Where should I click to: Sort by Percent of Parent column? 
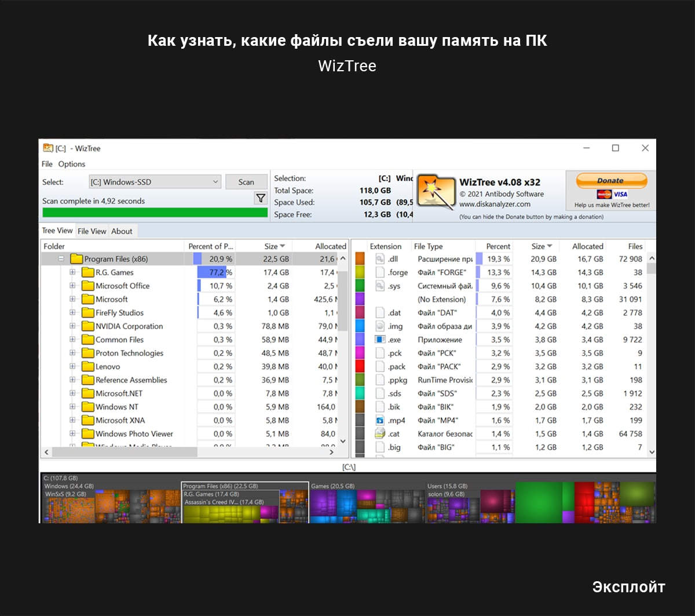coord(210,246)
